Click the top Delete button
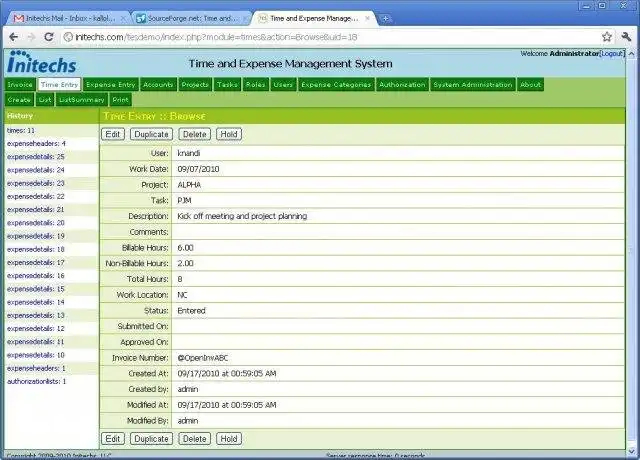Viewport: 640px width, 460px height. [x=195, y=134]
